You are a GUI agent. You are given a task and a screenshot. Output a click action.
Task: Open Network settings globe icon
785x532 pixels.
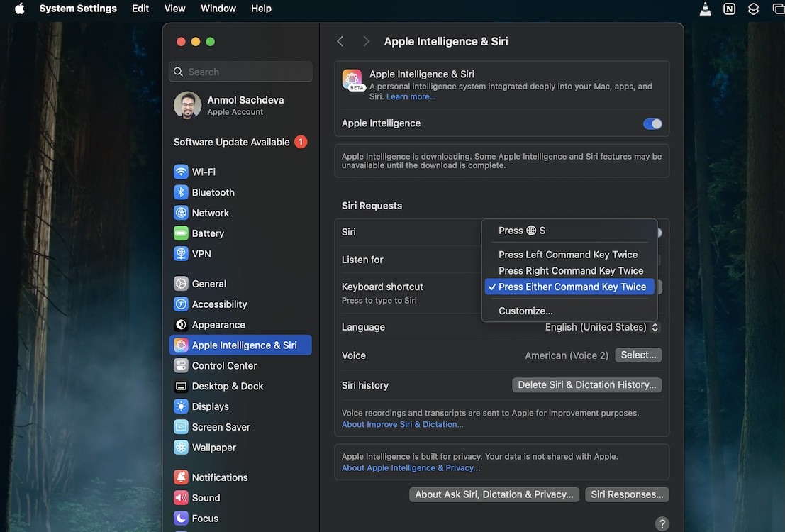coord(181,213)
